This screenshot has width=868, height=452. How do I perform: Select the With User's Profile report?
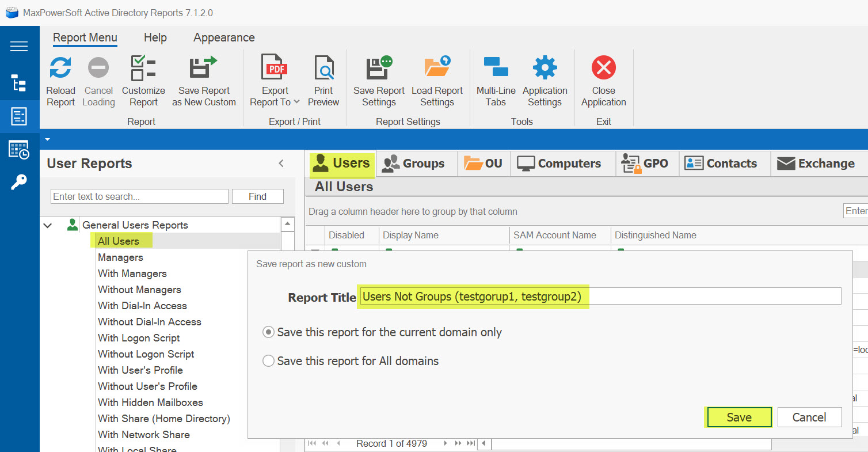tap(140, 370)
